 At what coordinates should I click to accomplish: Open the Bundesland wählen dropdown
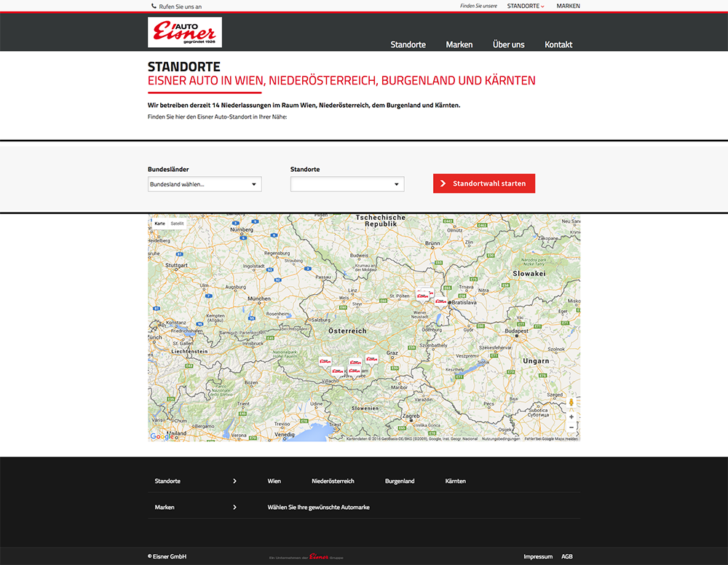pos(205,184)
